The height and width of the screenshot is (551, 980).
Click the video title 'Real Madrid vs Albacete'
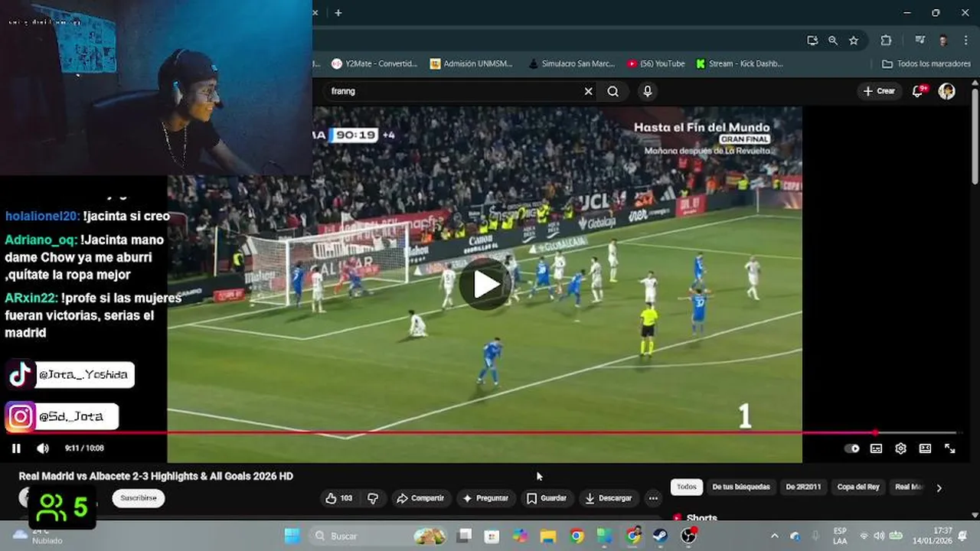click(x=156, y=476)
